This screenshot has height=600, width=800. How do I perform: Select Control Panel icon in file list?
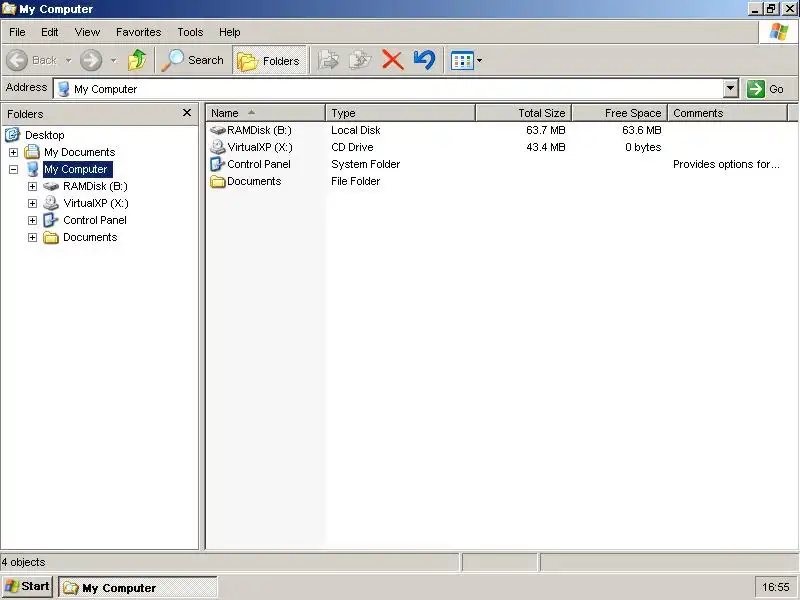point(217,164)
